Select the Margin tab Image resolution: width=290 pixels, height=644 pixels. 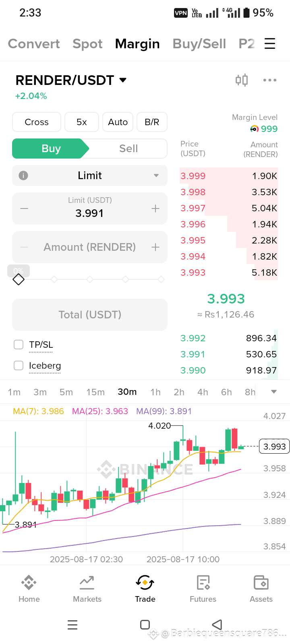(x=137, y=43)
